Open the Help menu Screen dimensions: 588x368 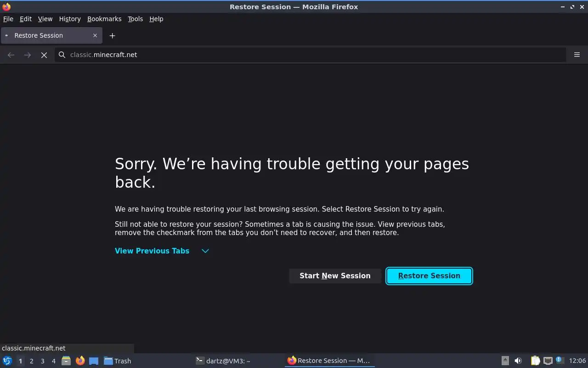[x=156, y=19]
